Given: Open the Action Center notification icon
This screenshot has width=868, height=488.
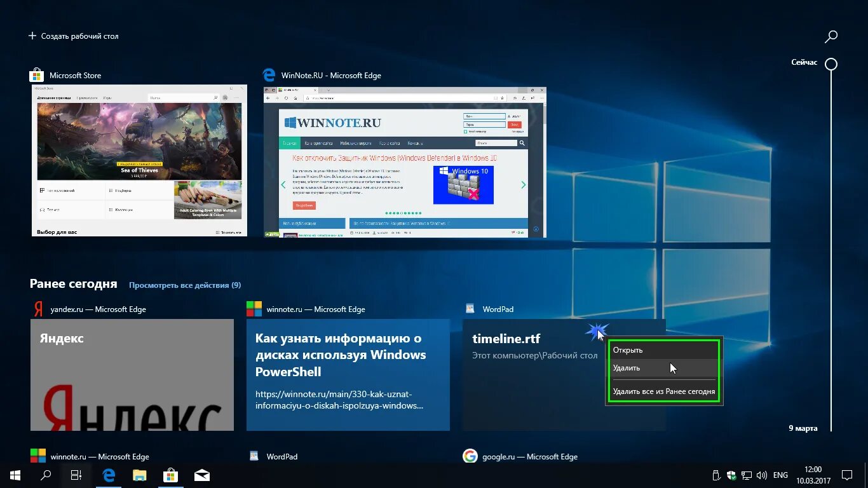Looking at the screenshot, I should point(847,475).
